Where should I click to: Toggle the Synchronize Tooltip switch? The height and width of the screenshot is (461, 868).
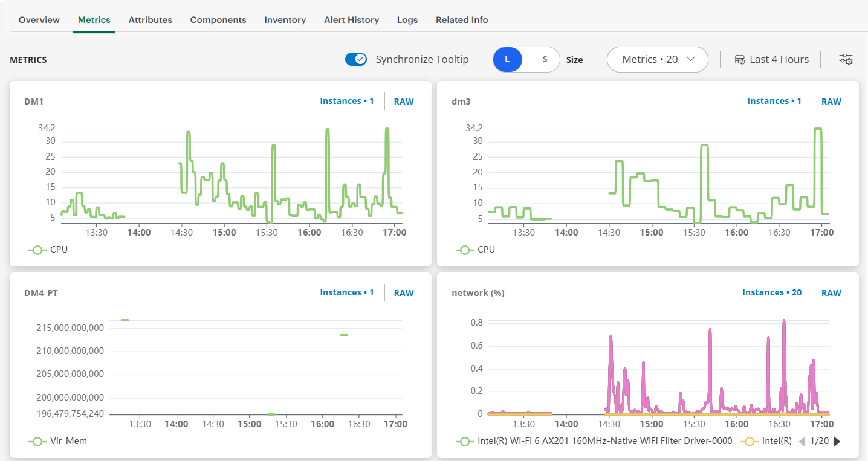point(356,59)
